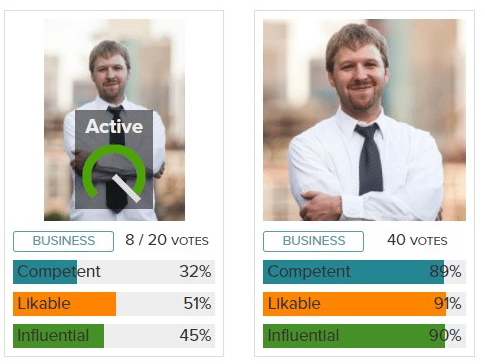Viewport: 485px width, 364px height.
Task: Click the 8 / 20 votes count
Action: tap(167, 240)
